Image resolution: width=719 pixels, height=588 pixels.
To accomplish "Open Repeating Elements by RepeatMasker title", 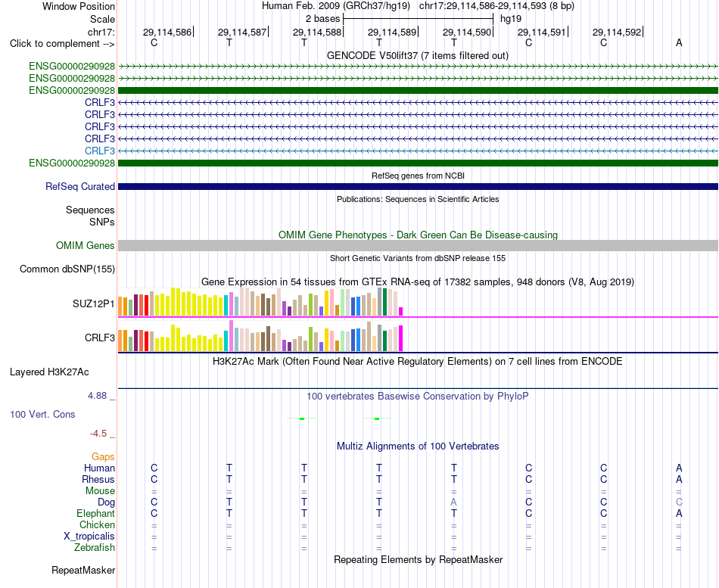I will pyautogui.click(x=418, y=559).
